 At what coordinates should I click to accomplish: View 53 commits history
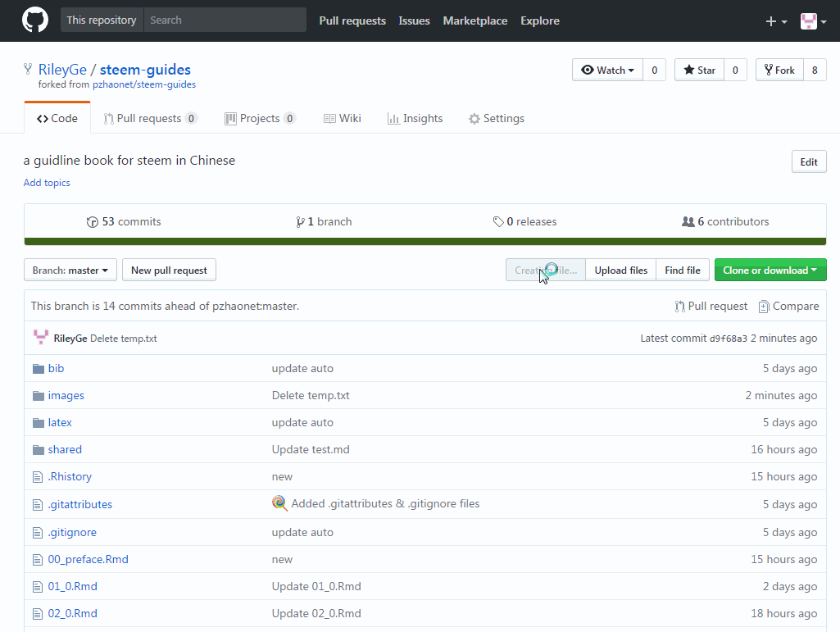pyautogui.click(x=124, y=222)
